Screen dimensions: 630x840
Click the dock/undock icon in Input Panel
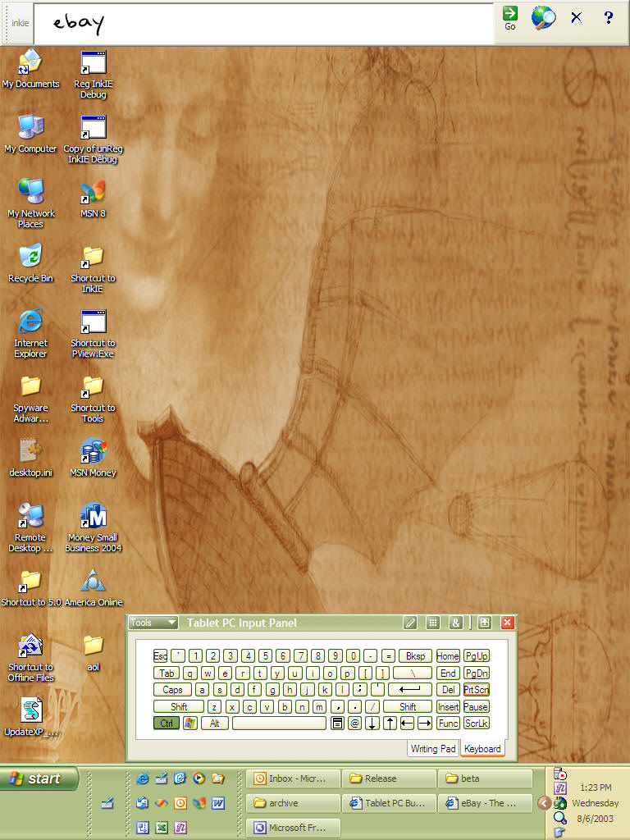click(x=484, y=623)
